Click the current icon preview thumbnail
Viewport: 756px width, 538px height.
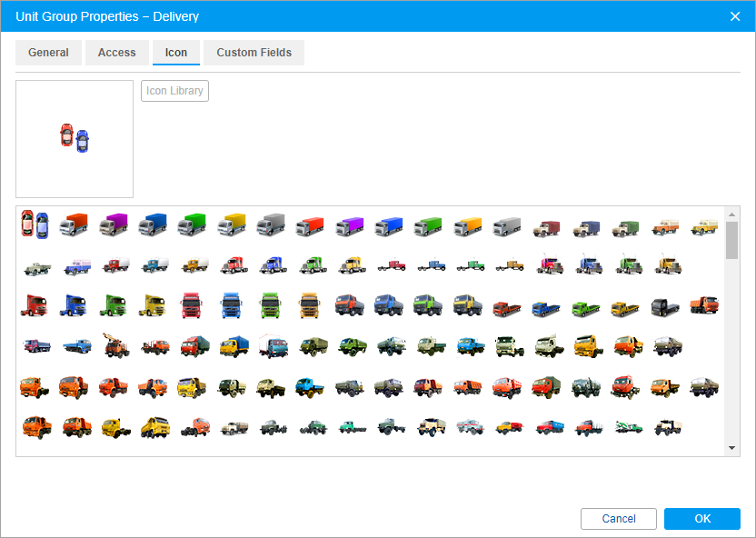coord(75,139)
